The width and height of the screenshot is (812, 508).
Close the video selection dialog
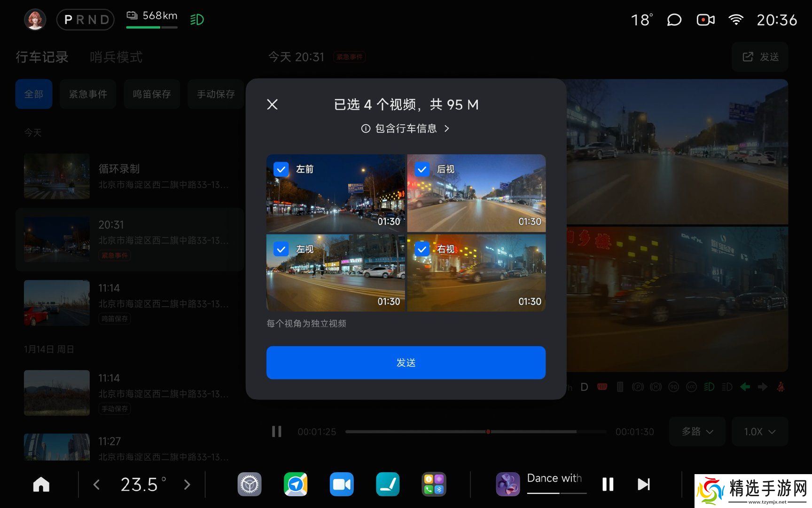(273, 104)
